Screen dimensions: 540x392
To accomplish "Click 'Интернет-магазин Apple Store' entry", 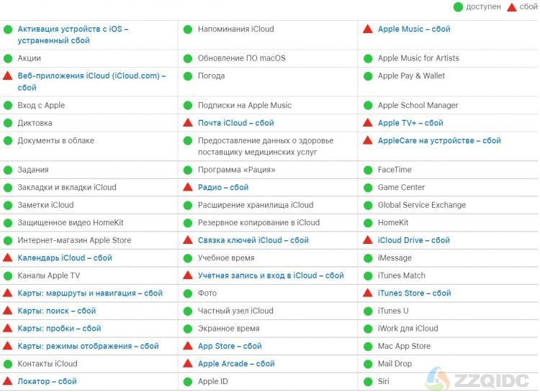I will coord(74,240).
